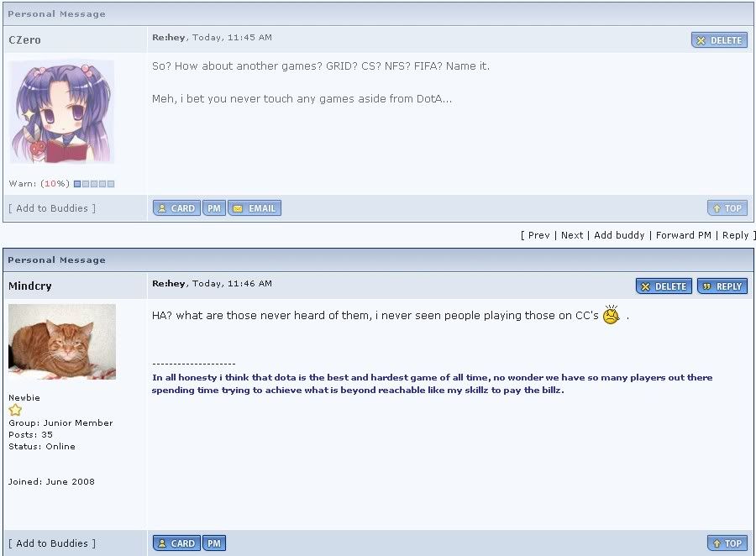Click the angry smiley emoticon

click(612, 316)
